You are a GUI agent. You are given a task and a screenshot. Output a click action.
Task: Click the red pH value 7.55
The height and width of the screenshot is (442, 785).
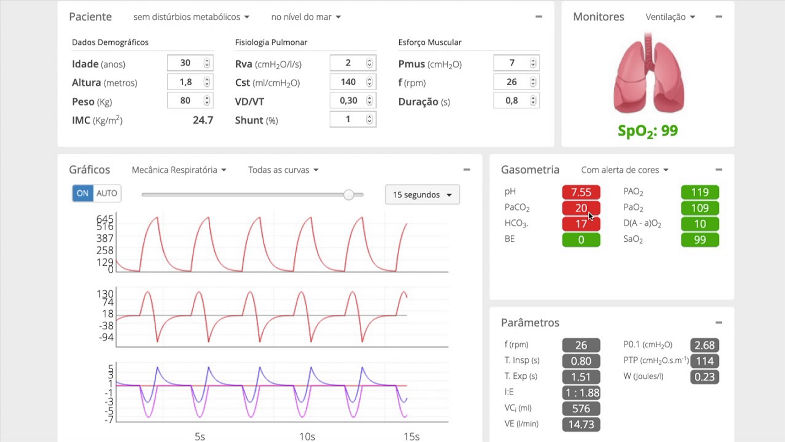pyautogui.click(x=580, y=191)
